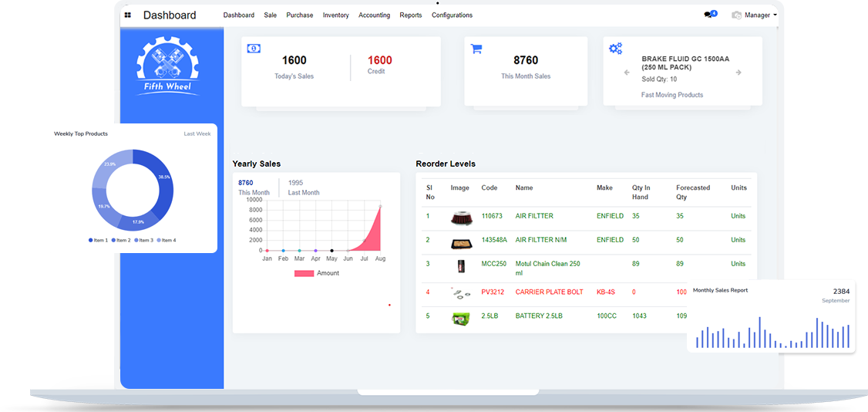The height and width of the screenshot is (412, 868).
Task: Click the BATTERY 2.5LB product thumbnail image
Action: [461, 316]
